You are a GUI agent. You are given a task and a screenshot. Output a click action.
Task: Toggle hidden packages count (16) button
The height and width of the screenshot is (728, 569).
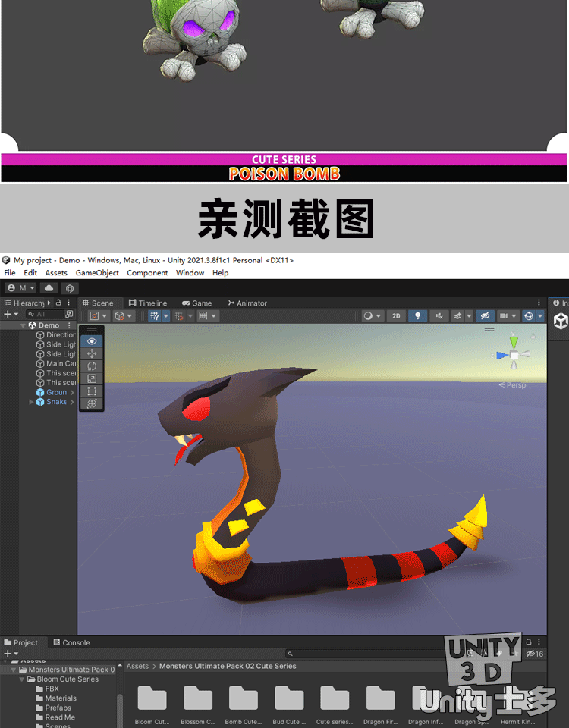(534, 654)
